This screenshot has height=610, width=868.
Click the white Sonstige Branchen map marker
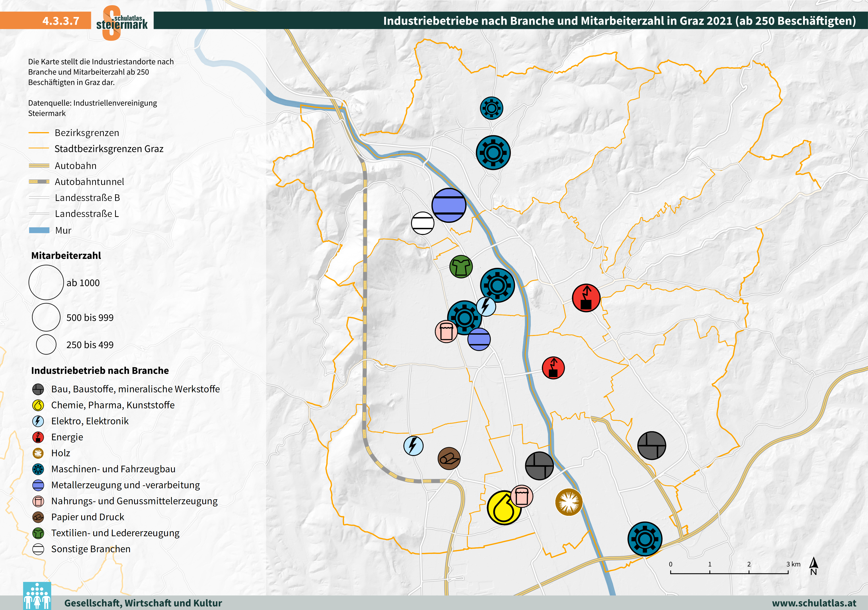(x=422, y=223)
